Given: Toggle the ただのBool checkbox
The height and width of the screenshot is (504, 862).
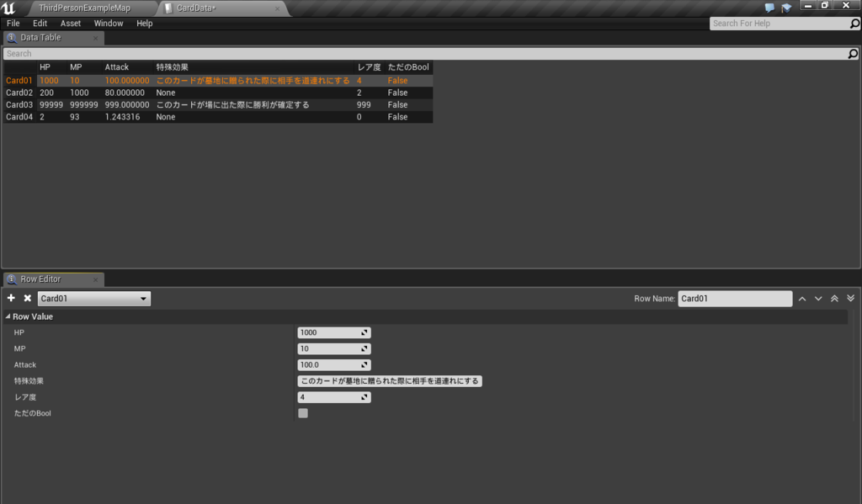Looking at the screenshot, I should tap(303, 413).
